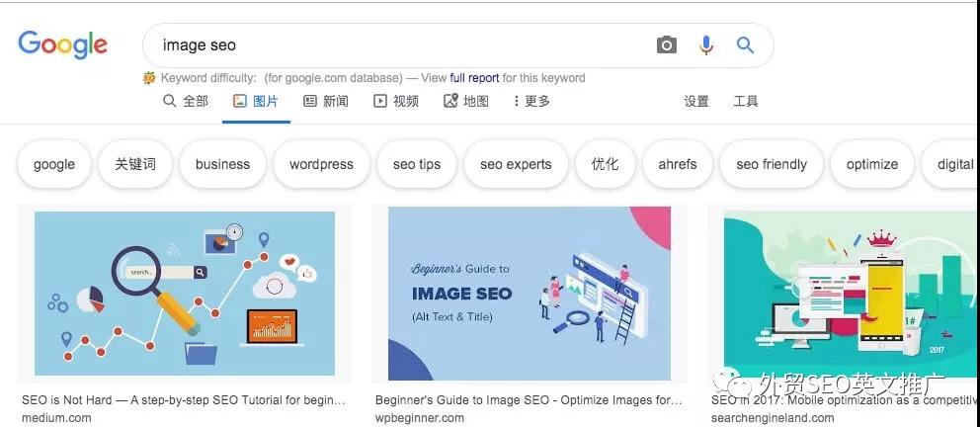Open 'Beginner's Guide to Image SEO' title
The image size is (980, 427).
tap(529, 400)
